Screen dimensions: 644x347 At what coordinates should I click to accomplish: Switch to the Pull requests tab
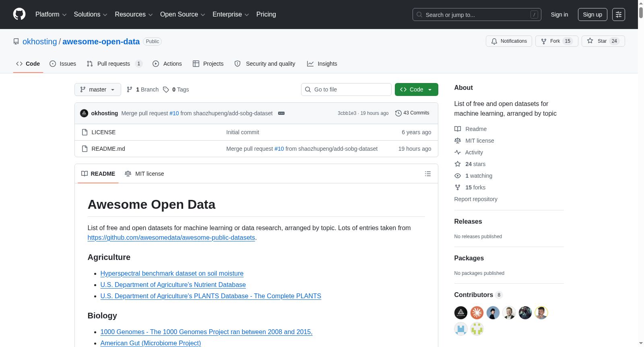115,64
